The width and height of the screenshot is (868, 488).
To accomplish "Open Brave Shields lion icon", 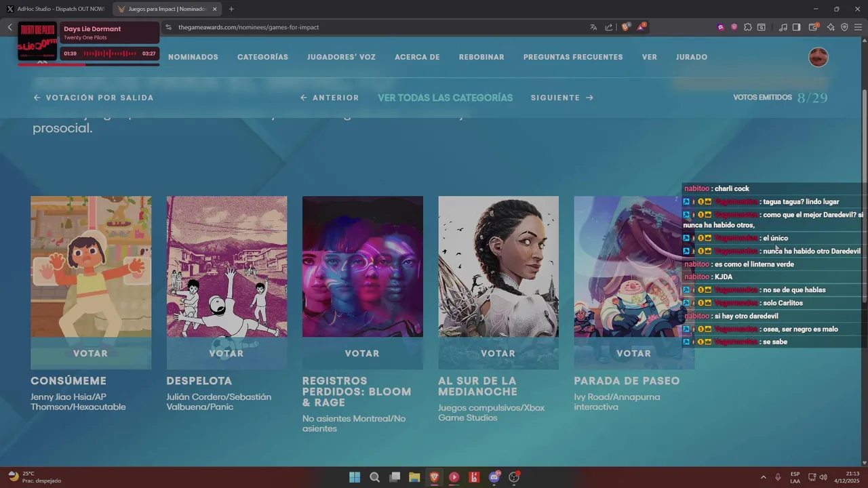I will click(626, 27).
